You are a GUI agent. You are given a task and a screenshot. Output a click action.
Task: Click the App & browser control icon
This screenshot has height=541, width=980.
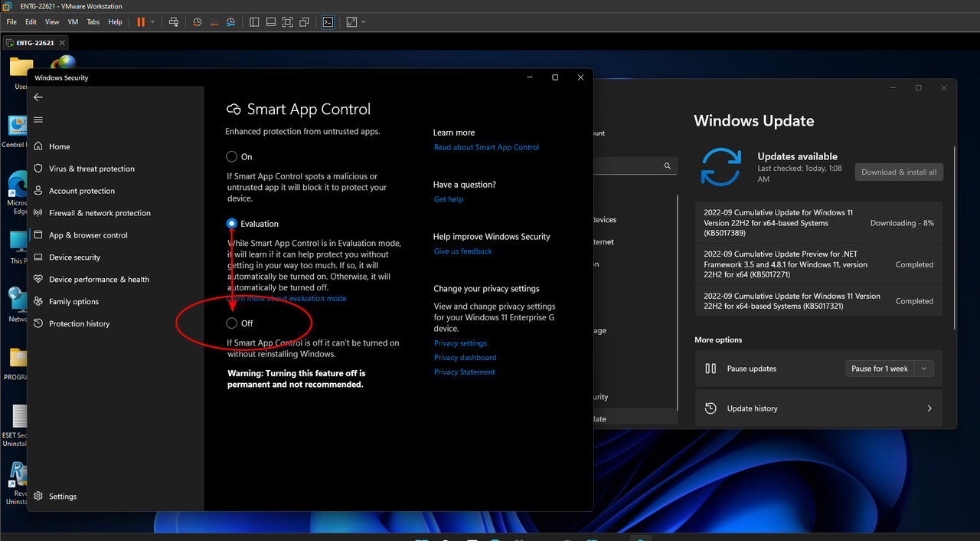[x=38, y=235]
